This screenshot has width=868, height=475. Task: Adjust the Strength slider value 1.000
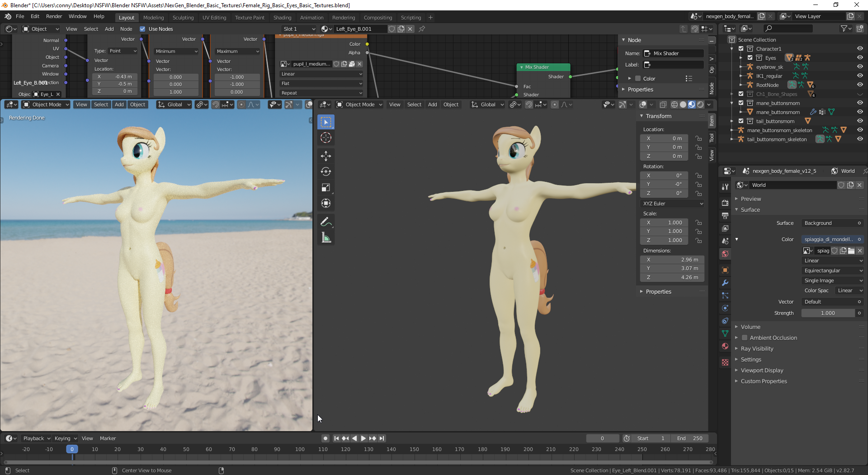(828, 313)
